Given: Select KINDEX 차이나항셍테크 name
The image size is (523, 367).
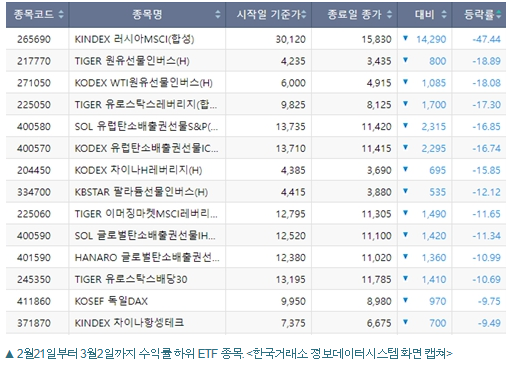Looking at the screenshot, I should click(x=129, y=323).
